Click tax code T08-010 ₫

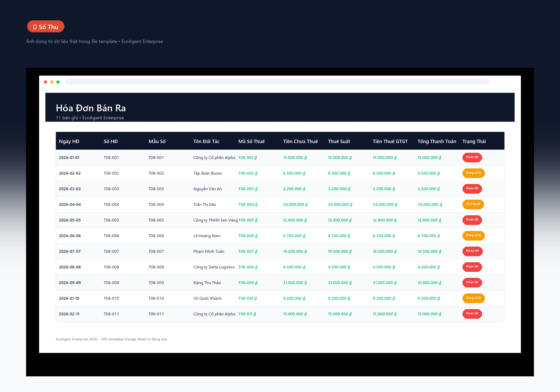pyautogui.click(x=247, y=298)
